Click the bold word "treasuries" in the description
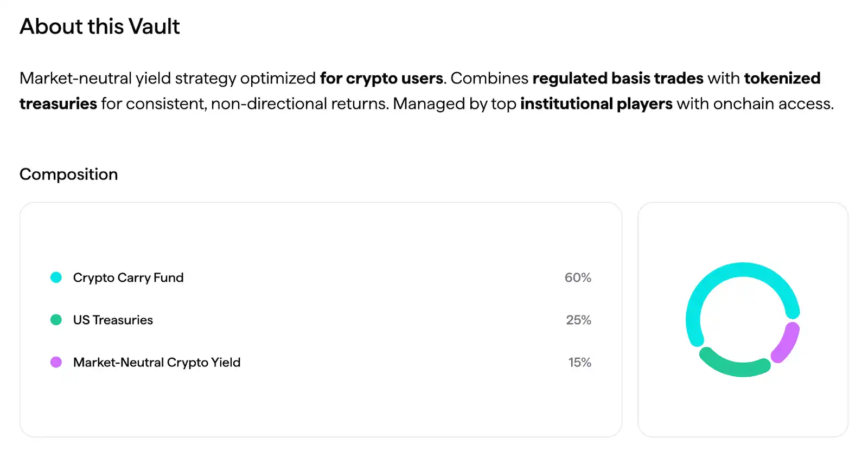The height and width of the screenshot is (452, 868). tap(58, 104)
